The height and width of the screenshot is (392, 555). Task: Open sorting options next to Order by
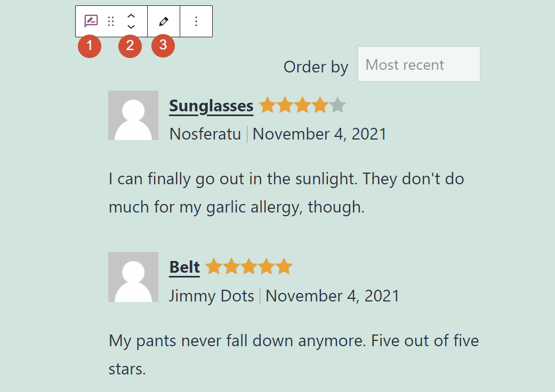tap(419, 64)
